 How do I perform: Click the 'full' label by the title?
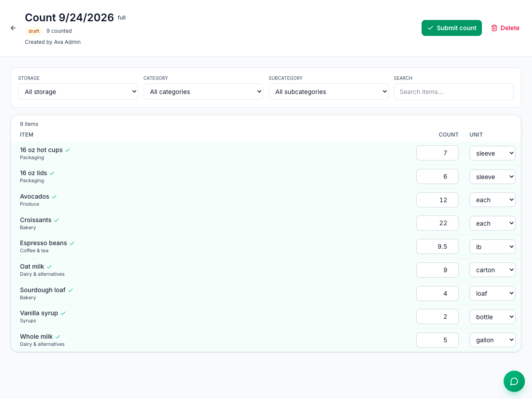click(121, 18)
